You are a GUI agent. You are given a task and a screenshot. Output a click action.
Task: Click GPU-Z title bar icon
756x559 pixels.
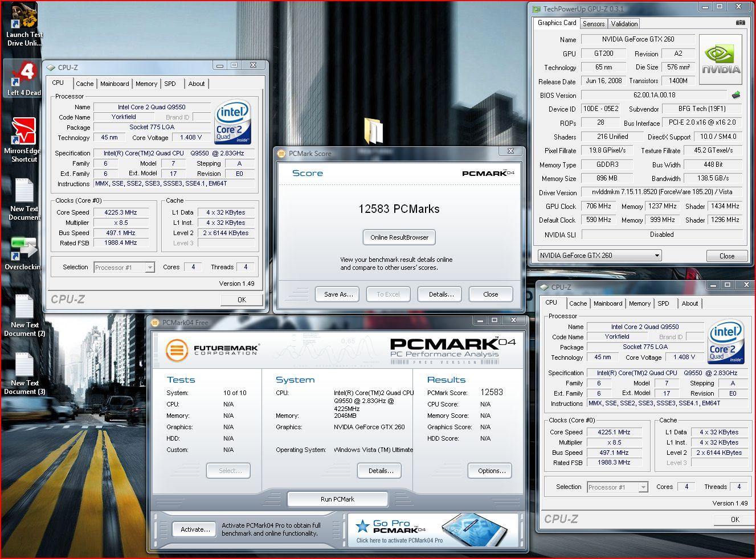(x=536, y=9)
